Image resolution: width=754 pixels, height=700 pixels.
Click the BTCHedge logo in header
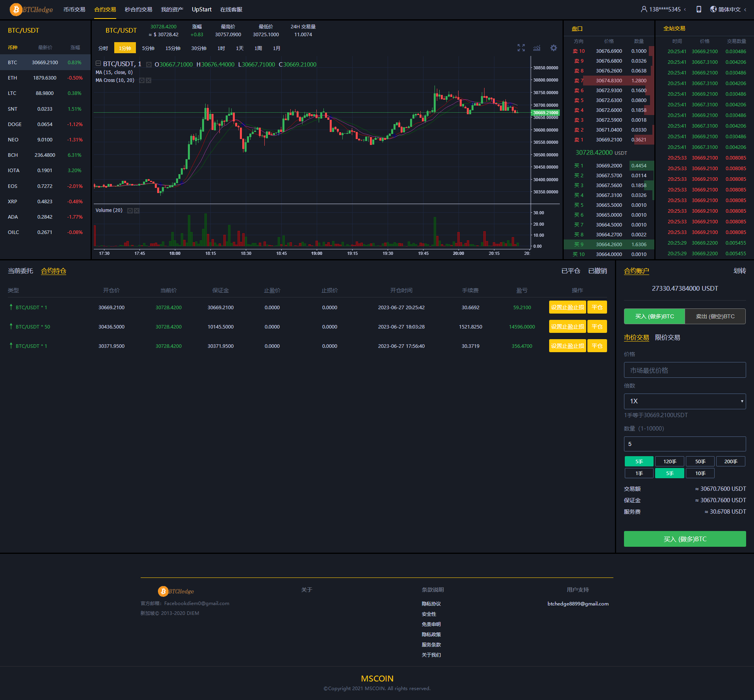pyautogui.click(x=32, y=9)
